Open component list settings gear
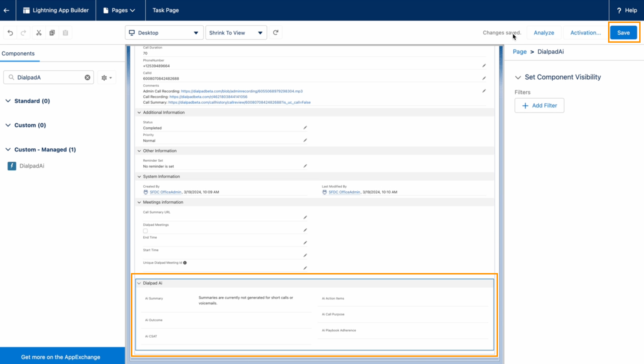Screen dimensions: 644x364 [107, 78]
